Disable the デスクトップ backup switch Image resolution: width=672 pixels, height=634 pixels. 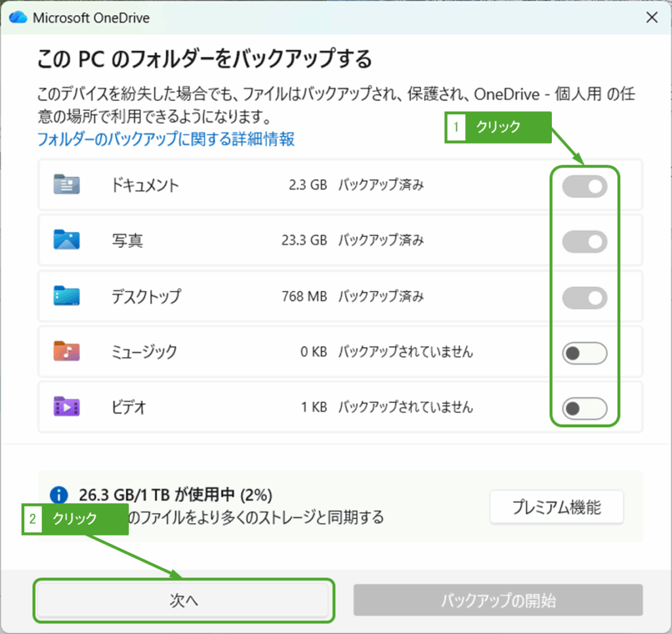pos(584,297)
